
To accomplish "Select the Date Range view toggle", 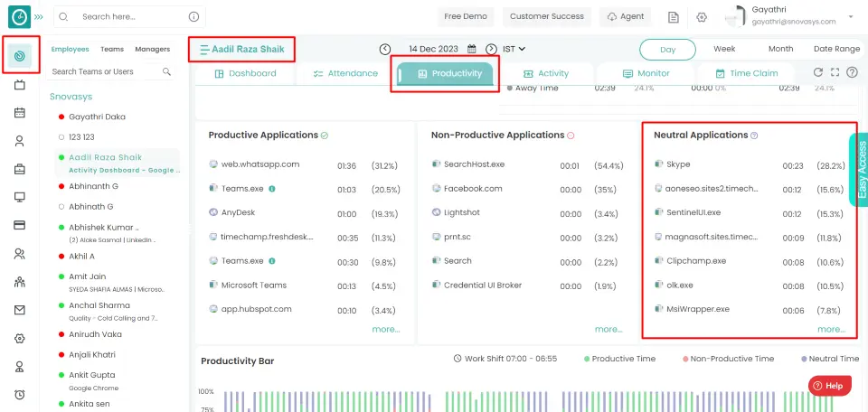I will (836, 49).
